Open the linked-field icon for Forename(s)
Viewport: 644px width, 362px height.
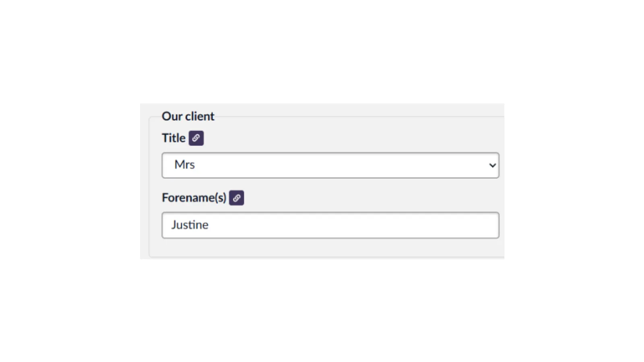click(237, 198)
